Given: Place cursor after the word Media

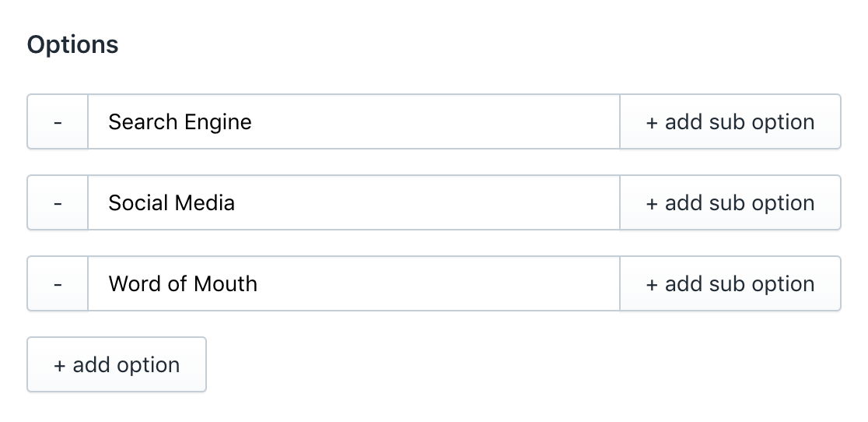Looking at the screenshot, I should tap(236, 203).
